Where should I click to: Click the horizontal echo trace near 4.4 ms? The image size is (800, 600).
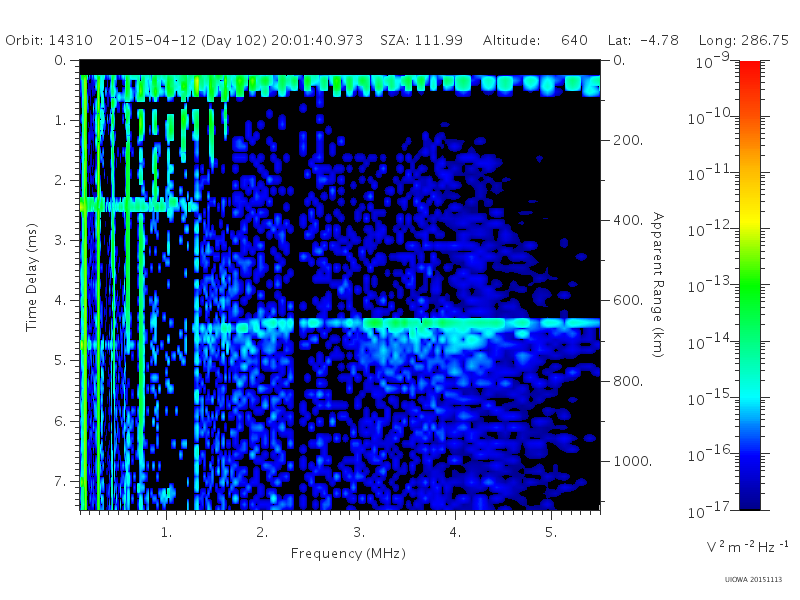tap(398, 323)
